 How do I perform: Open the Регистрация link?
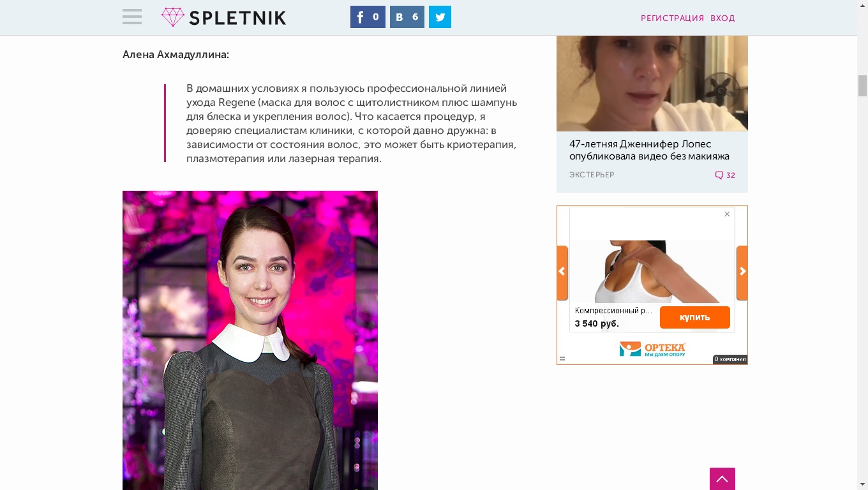[x=672, y=19]
